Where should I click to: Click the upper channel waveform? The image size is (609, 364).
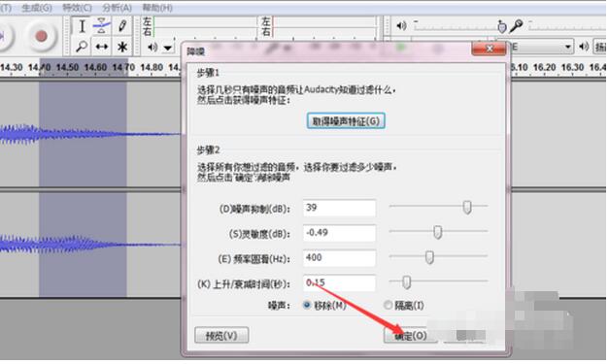tap(90, 134)
